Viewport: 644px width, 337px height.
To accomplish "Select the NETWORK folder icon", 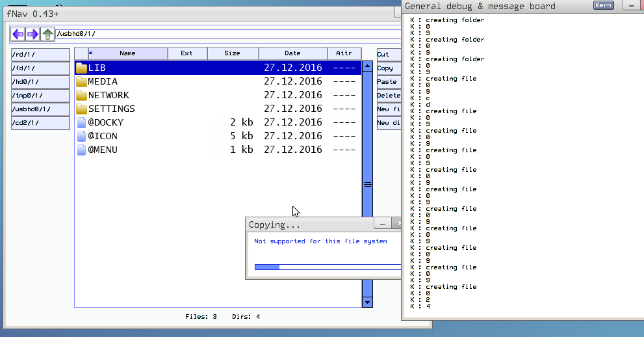I will point(81,95).
